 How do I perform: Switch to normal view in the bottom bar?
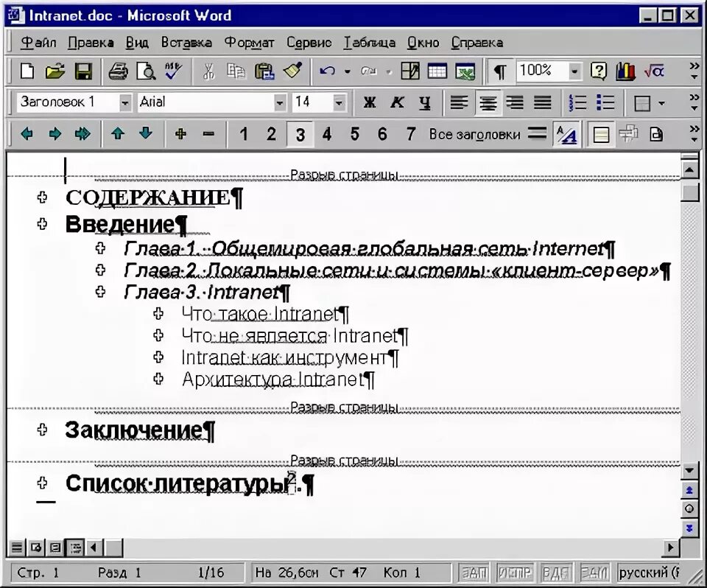(16, 547)
